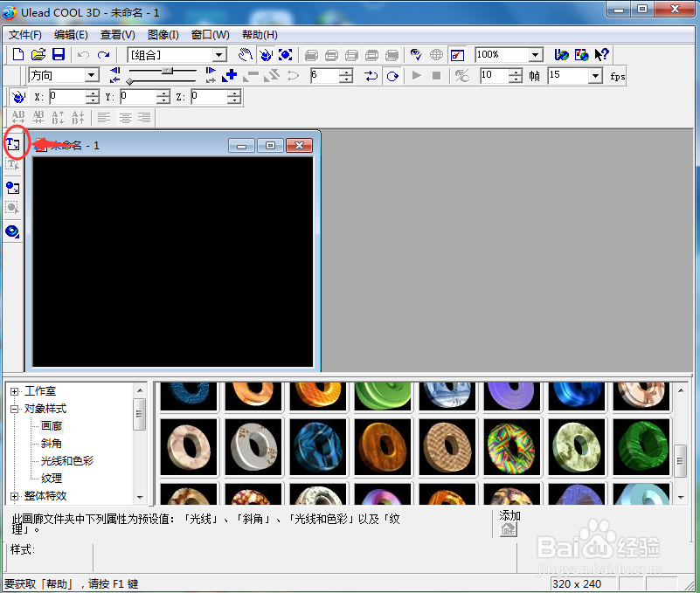
Task: Toggle the checked window toolbar icon
Action: tap(458, 55)
